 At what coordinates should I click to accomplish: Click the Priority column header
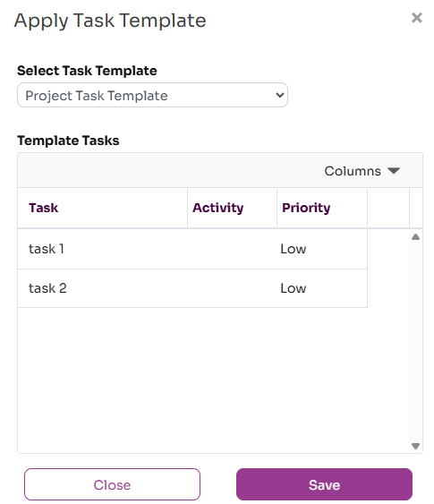322,208
